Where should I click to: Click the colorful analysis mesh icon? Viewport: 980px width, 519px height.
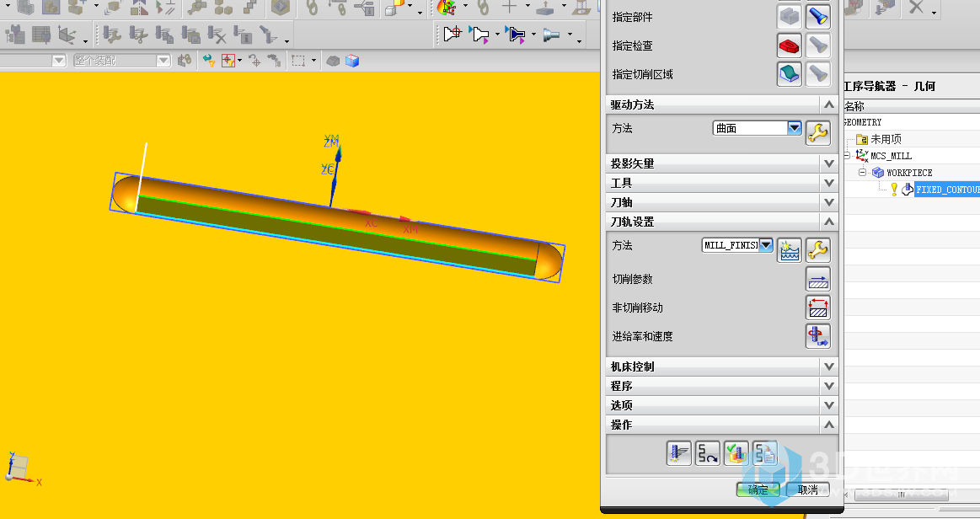pos(447,8)
